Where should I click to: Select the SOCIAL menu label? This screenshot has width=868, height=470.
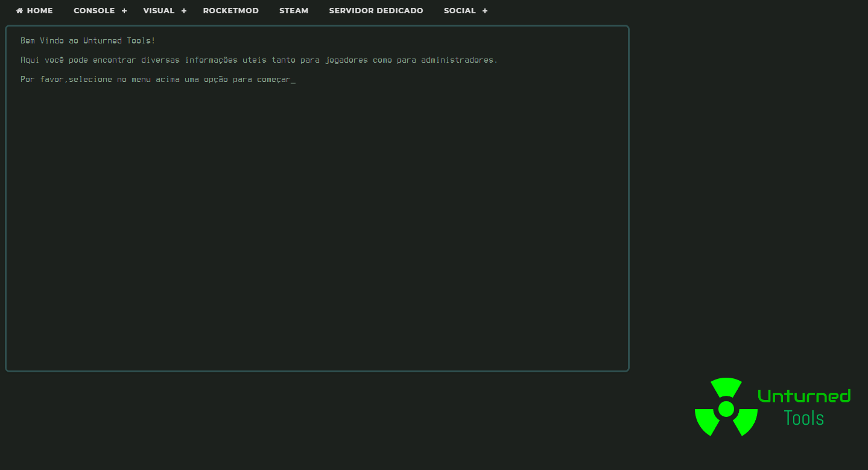click(x=460, y=11)
